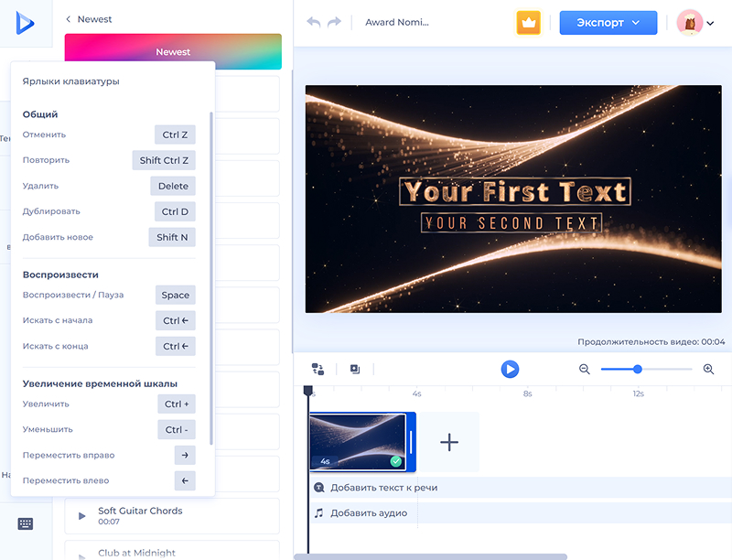The width and height of the screenshot is (732, 560).
Task: Open keyboard shortcuts via keyboard icon
Action: pos(26,523)
